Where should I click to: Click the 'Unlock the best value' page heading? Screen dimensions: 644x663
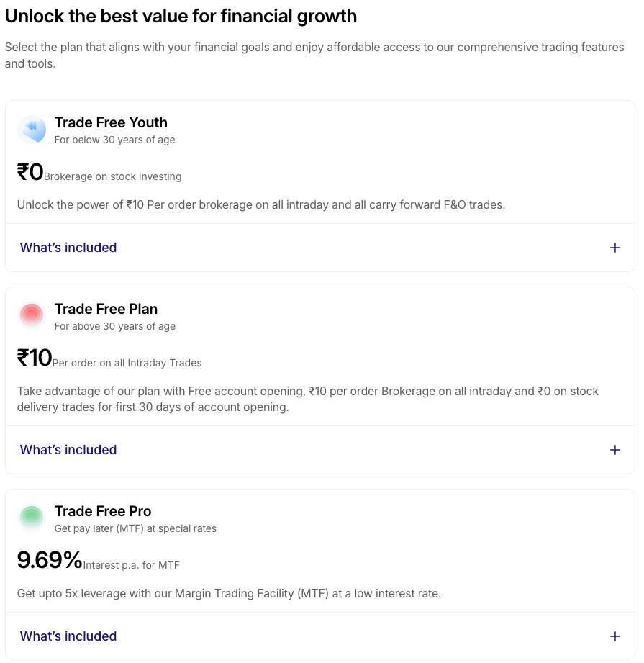(181, 16)
